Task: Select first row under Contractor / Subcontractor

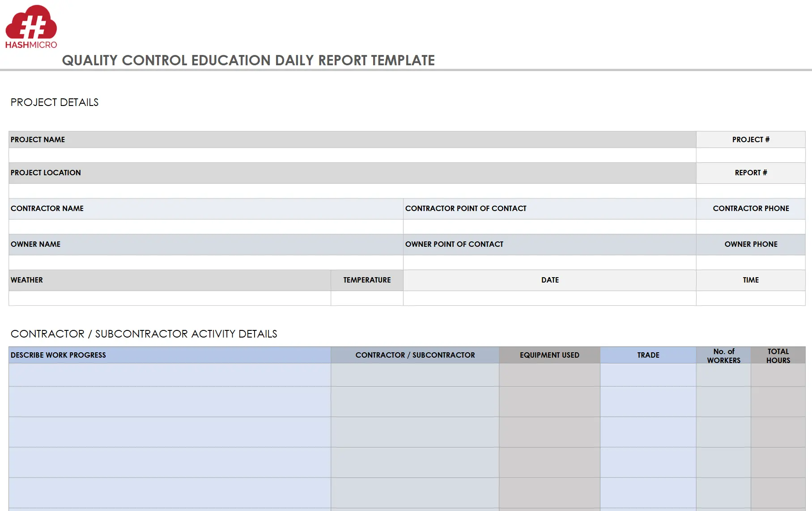Action: click(415, 375)
